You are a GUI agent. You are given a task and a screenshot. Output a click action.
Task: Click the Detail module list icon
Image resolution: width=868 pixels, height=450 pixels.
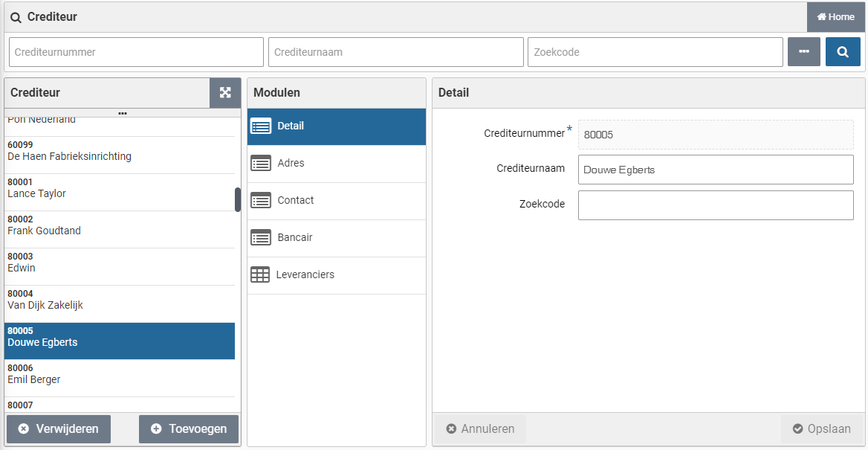point(261,126)
